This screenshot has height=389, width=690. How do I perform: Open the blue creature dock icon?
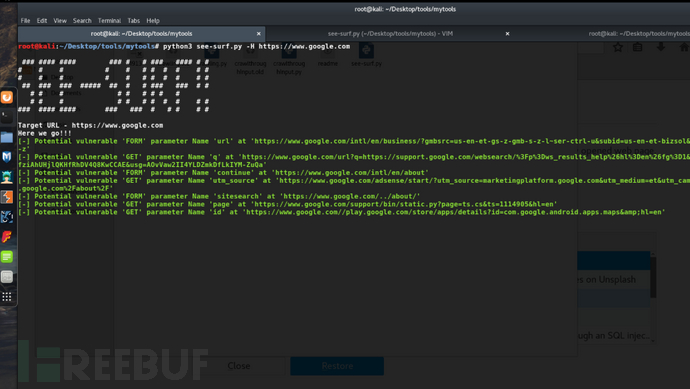point(7,217)
